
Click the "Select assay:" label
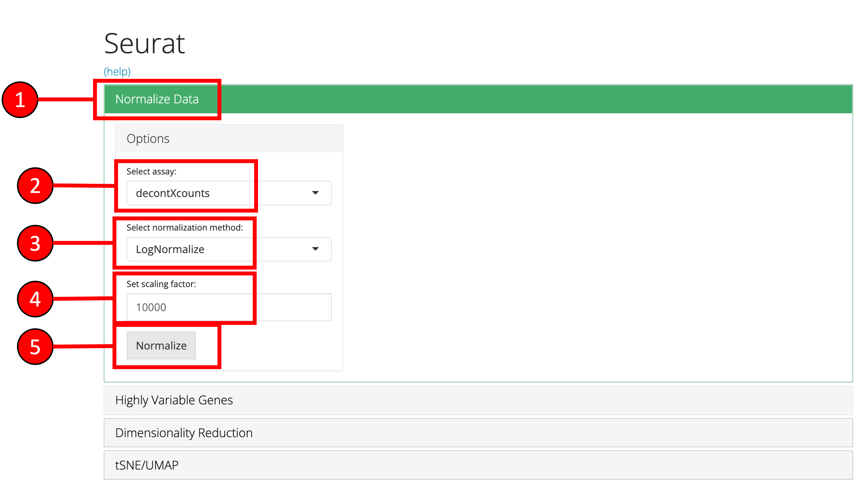click(151, 171)
